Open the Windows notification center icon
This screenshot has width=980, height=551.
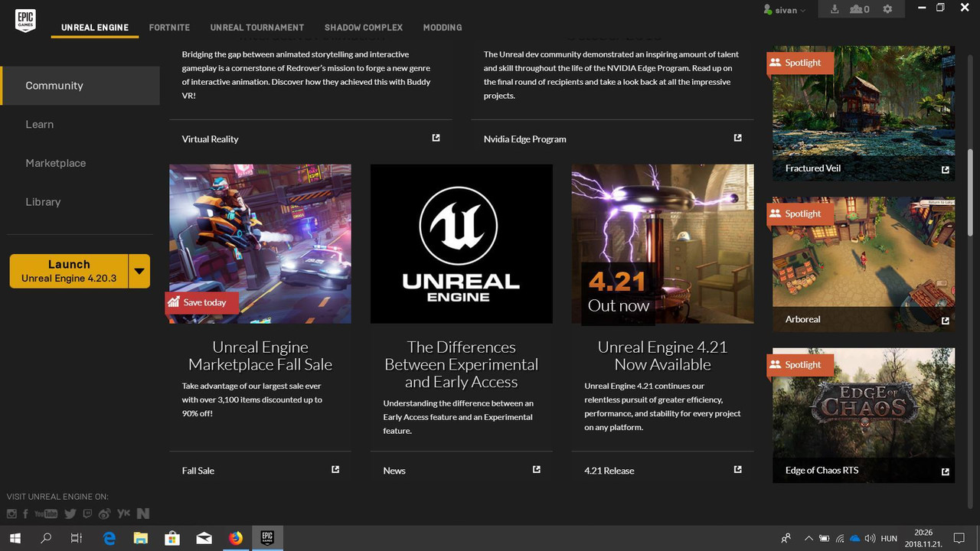(x=959, y=539)
